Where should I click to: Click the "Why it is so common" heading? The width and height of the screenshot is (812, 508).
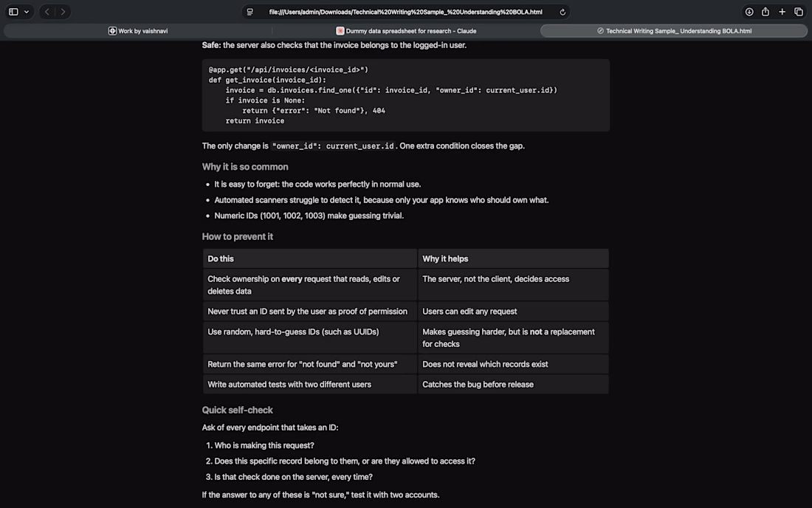[245, 167]
